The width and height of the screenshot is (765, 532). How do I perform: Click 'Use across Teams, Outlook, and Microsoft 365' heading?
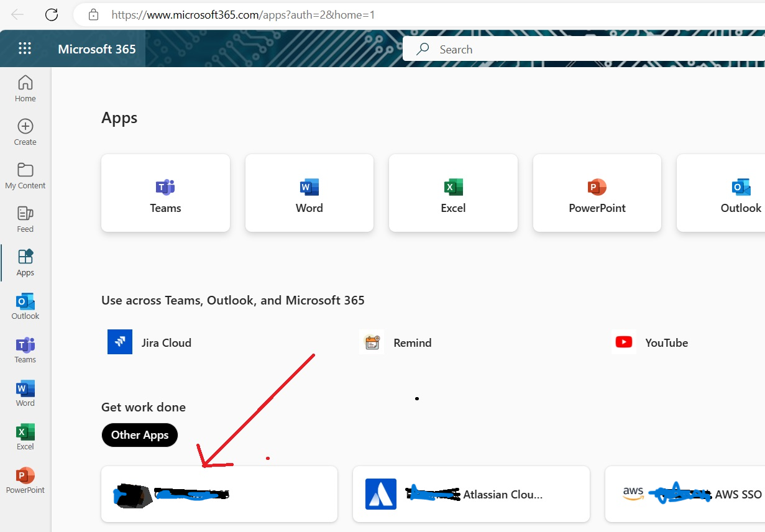coord(233,301)
